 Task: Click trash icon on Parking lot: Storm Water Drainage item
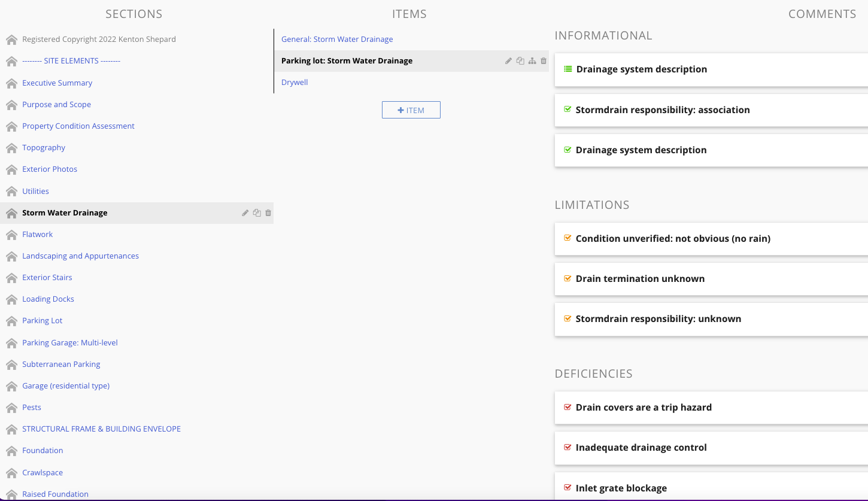click(544, 61)
